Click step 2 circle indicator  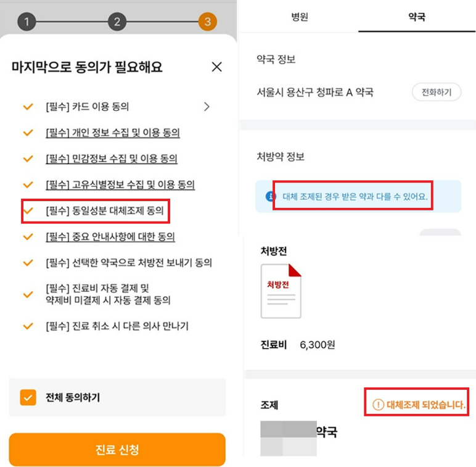pyautogui.click(x=117, y=23)
